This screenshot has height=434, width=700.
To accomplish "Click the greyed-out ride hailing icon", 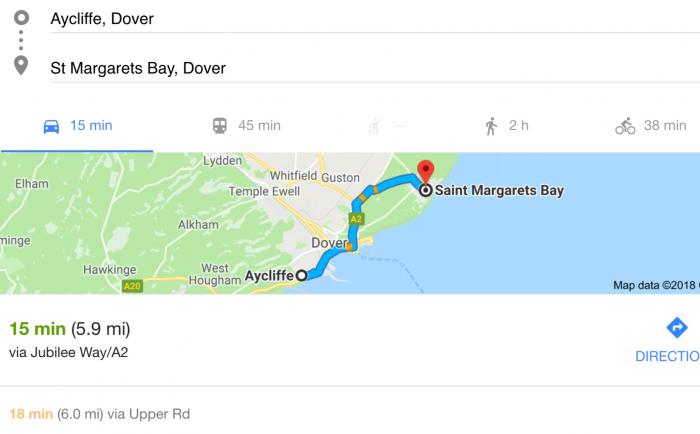I will 375,126.
